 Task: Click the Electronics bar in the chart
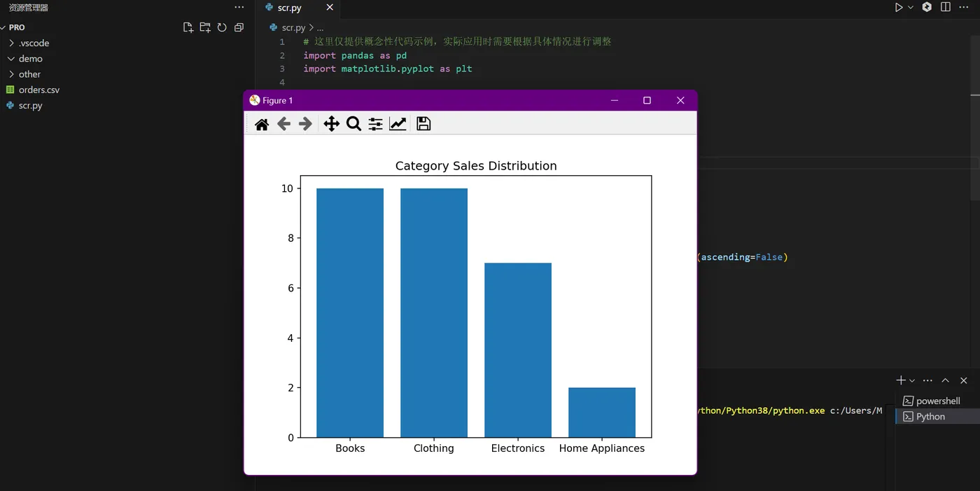518,350
